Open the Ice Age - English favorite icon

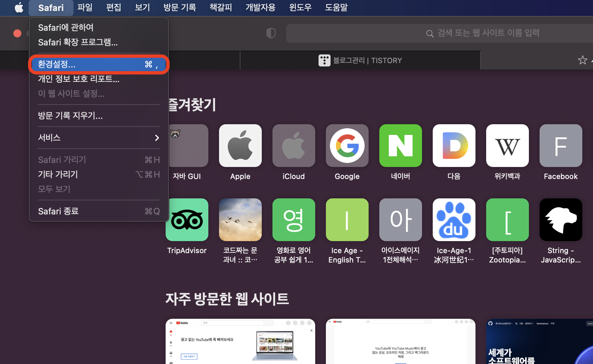point(347,220)
